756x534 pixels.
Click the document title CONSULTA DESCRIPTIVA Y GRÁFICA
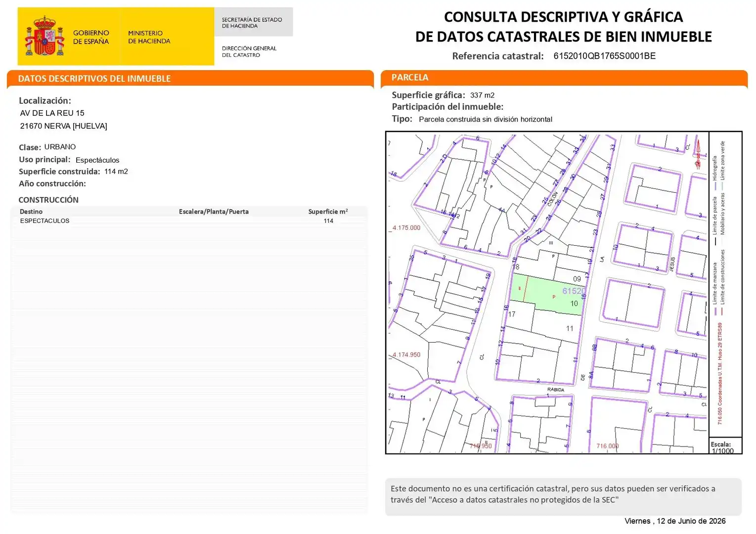(x=563, y=17)
